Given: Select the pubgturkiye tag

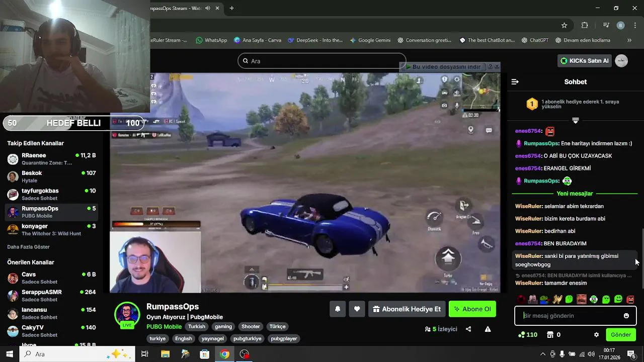Looking at the screenshot, I should click(248, 338).
